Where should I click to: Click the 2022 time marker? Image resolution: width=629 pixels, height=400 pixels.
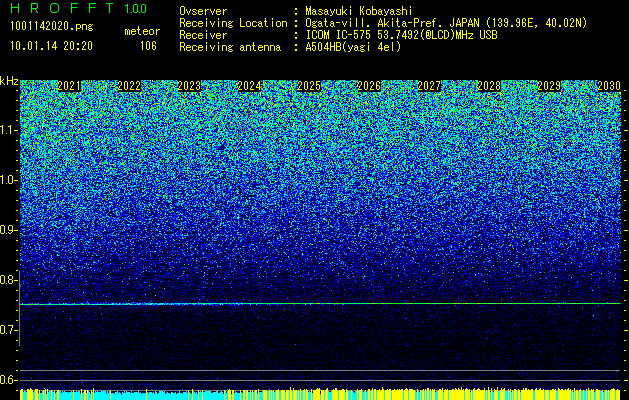(129, 86)
